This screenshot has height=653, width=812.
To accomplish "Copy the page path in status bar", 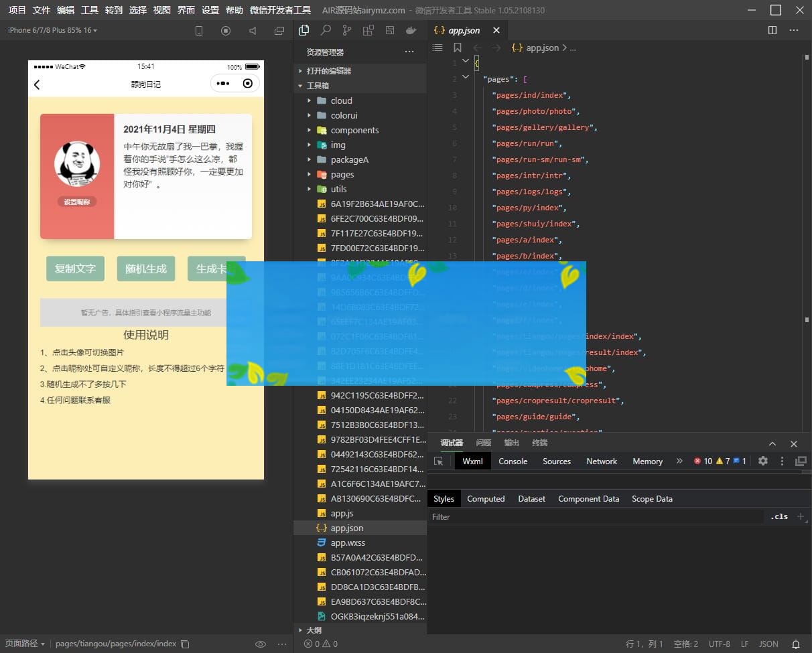I will pyautogui.click(x=186, y=644).
